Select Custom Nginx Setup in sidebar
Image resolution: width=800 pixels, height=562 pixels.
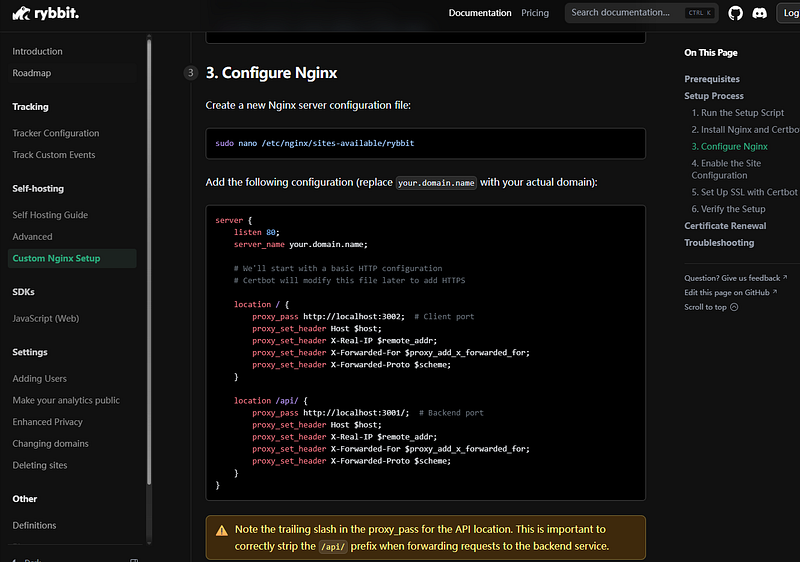click(72, 258)
